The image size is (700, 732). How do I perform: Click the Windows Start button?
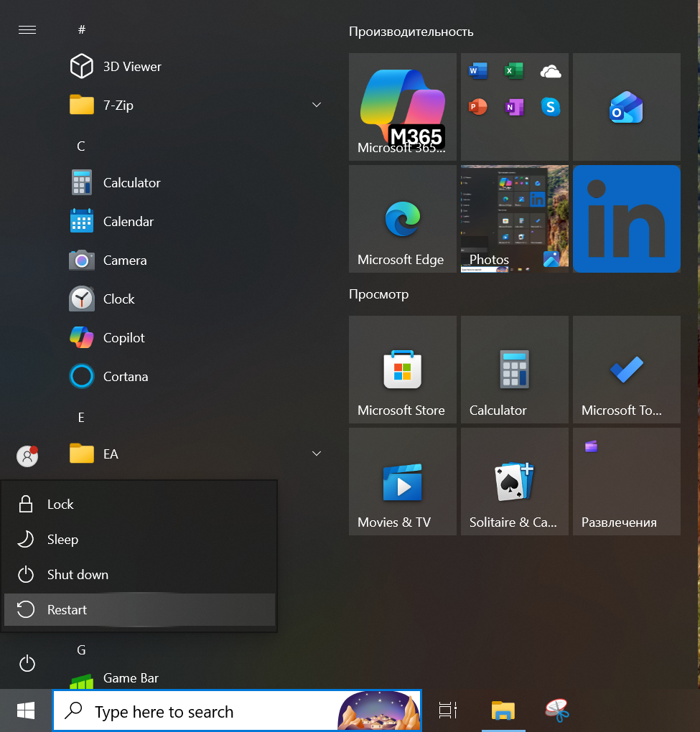[x=26, y=710]
